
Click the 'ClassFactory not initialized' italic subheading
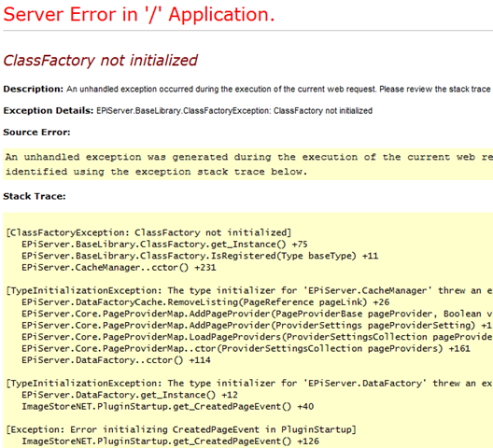(100, 61)
